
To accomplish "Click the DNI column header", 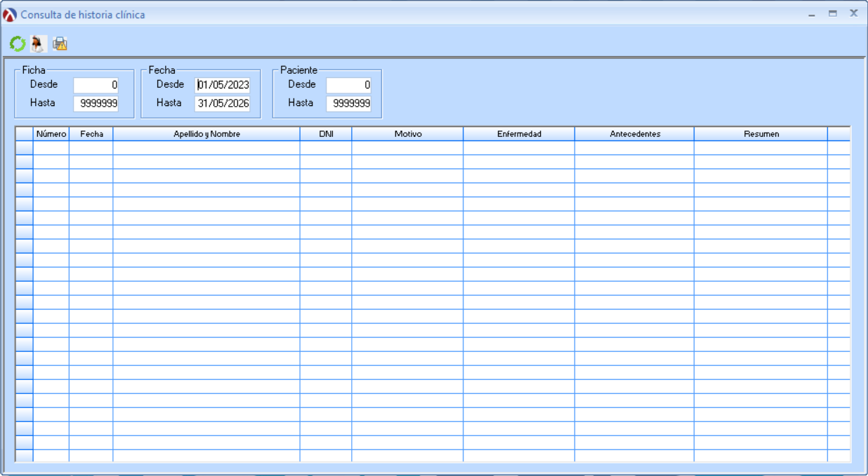I will click(x=326, y=134).
